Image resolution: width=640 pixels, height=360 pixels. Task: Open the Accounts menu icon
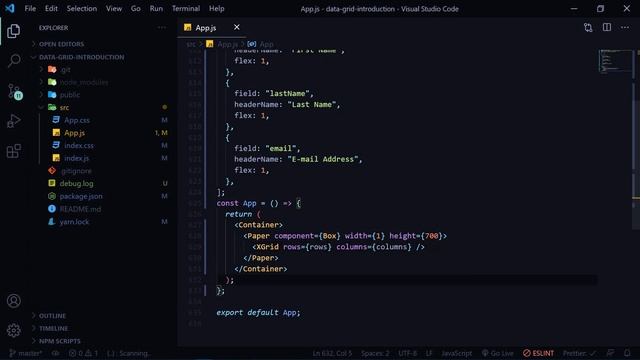(13, 301)
